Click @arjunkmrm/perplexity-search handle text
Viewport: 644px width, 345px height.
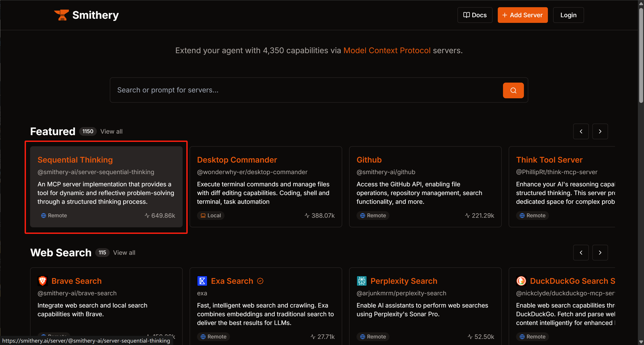coord(401,293)
